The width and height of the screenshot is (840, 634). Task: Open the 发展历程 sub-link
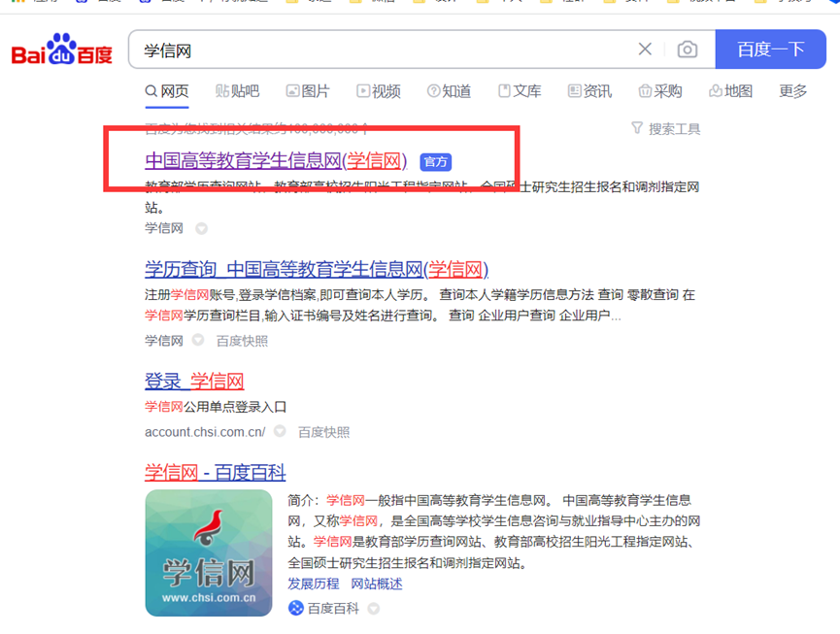pyautogui.click(x=314, y=584)
